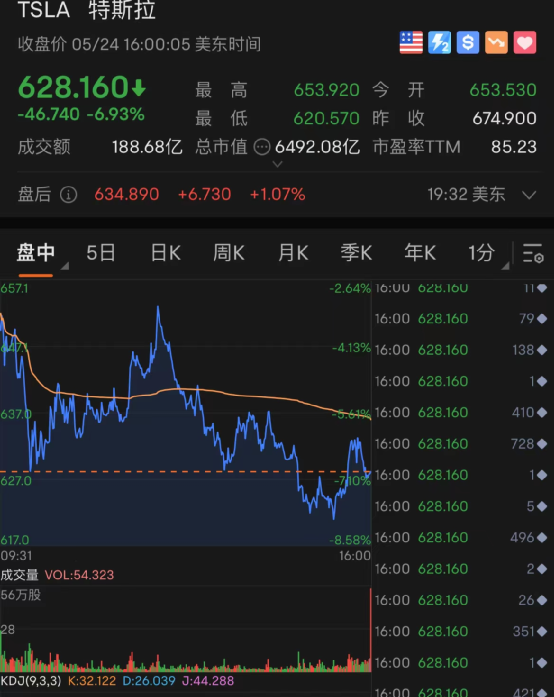
Task: Open chart settings list icon
Action: 533,253
